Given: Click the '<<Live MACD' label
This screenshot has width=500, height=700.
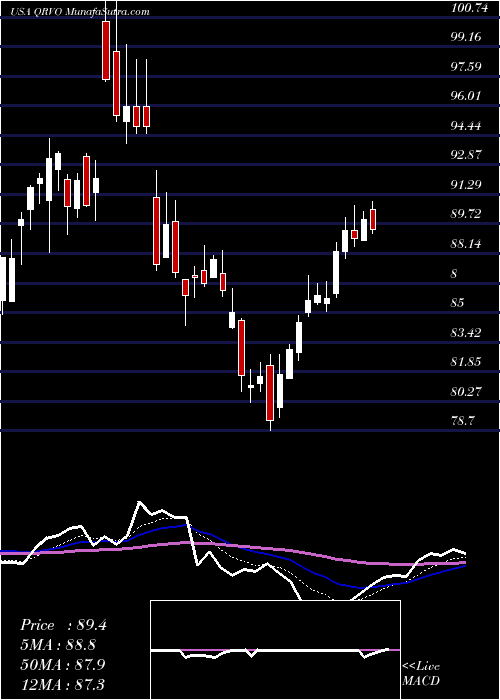Looking at the screenshot, I should point(421,674).
